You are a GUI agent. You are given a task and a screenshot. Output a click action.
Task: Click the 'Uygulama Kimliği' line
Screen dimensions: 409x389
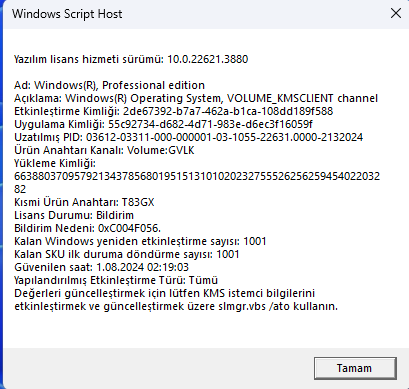(x=163, y=124)
